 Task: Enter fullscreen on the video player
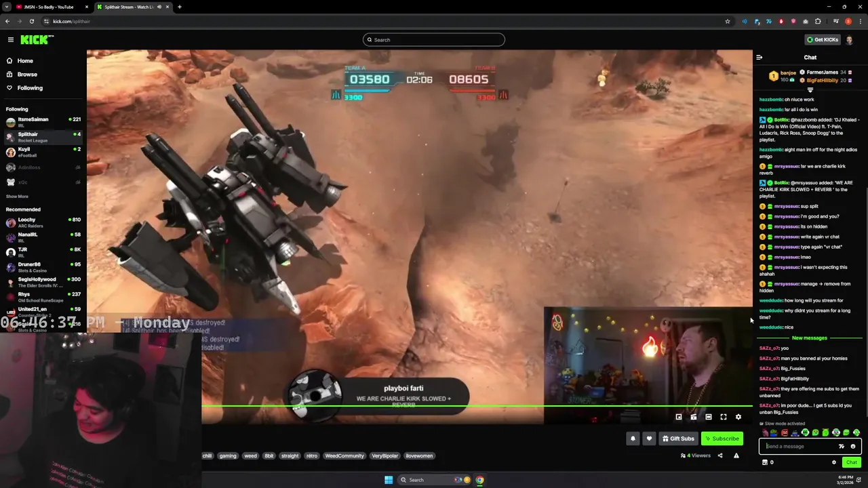(x=724, y=418)
